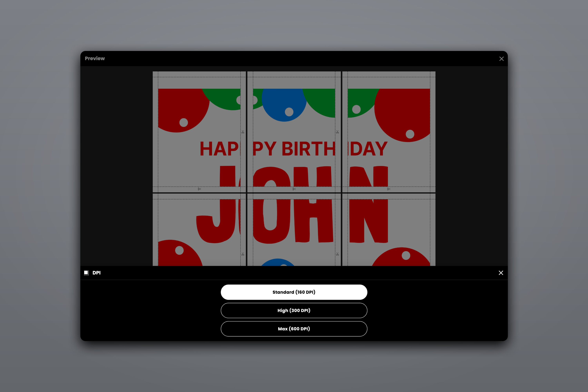Select the bottom page tile showing 'OH'
The height and width of the screenshot is (392, 588).
[294, 230]
